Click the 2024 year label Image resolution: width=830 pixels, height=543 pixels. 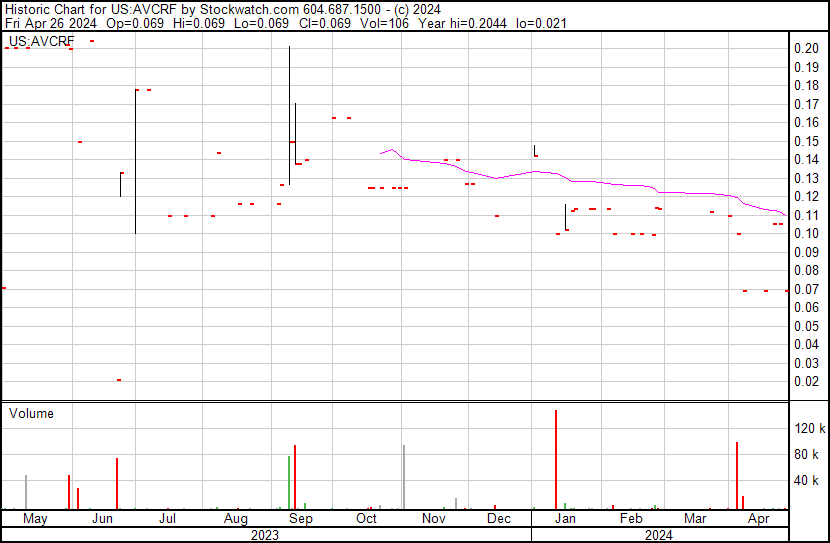coord(658,535)
